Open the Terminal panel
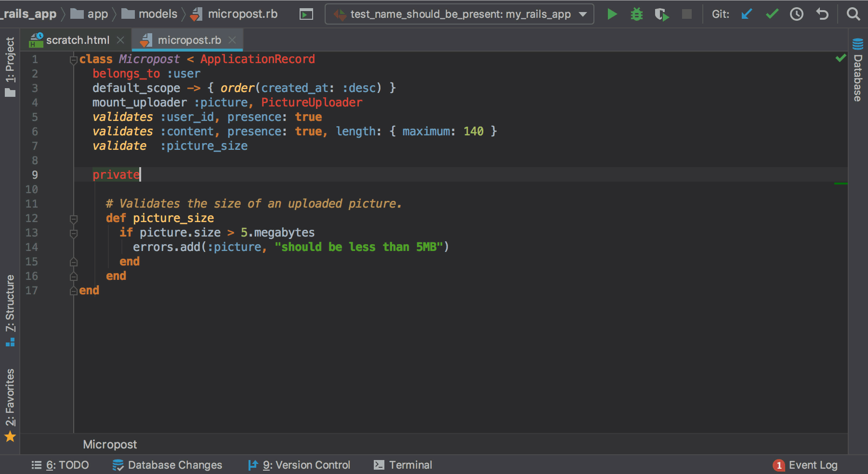868x474 pixels. pos(403,465)
